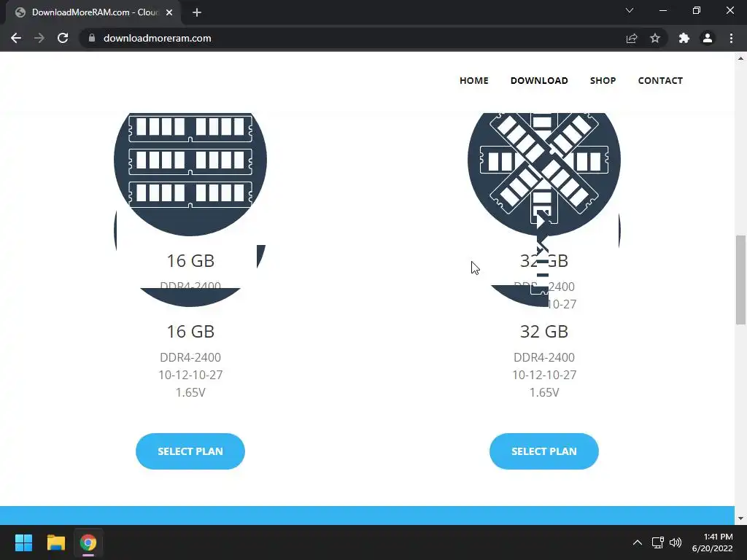Bookmark this page with the star

pos(655,38)
